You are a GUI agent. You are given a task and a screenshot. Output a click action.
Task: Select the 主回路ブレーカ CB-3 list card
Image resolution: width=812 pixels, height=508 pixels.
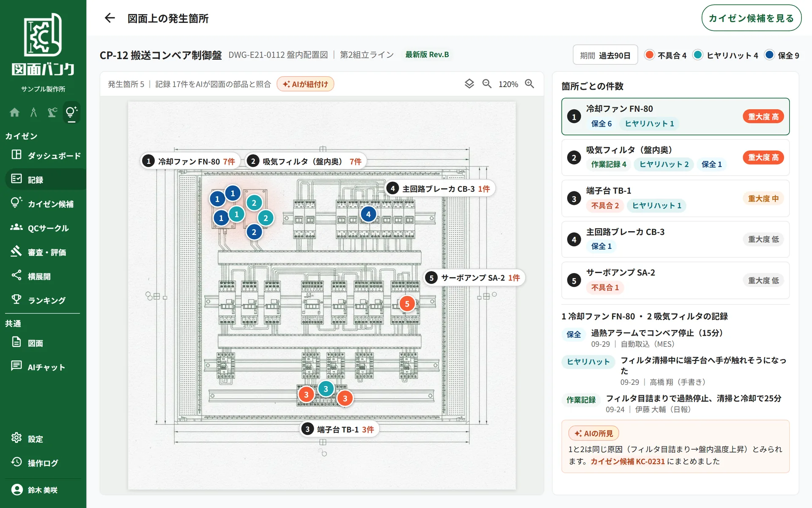[x=675, y=239]
